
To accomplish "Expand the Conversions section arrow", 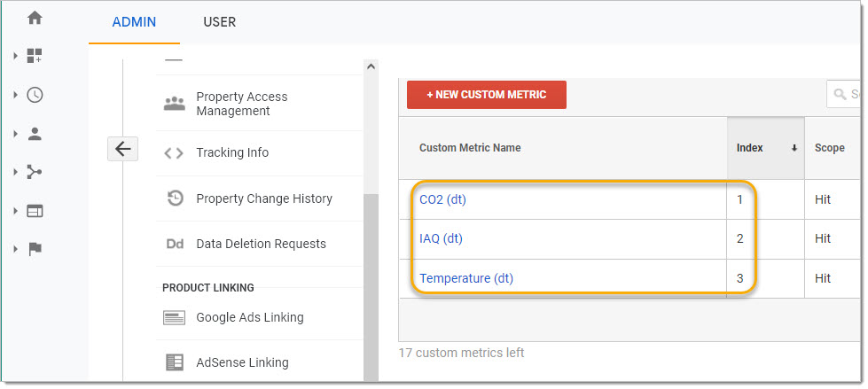I will click(x=15, y=249).
